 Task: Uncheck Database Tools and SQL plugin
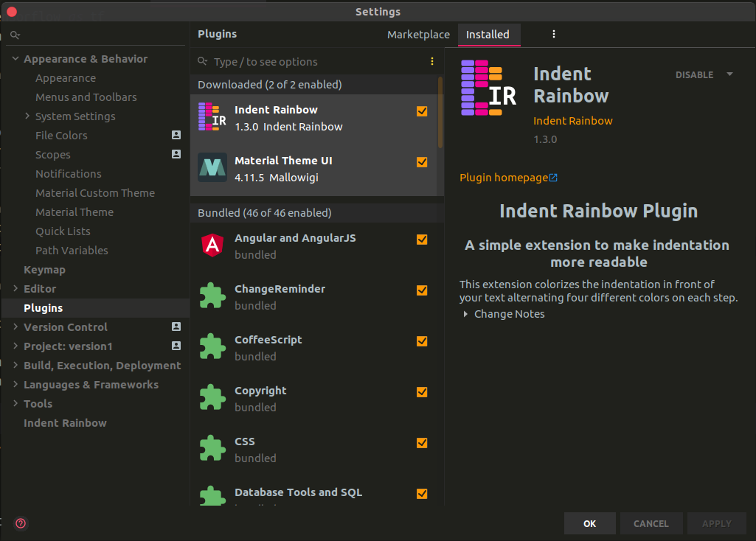pyautogui.click(x=422, y=494)
